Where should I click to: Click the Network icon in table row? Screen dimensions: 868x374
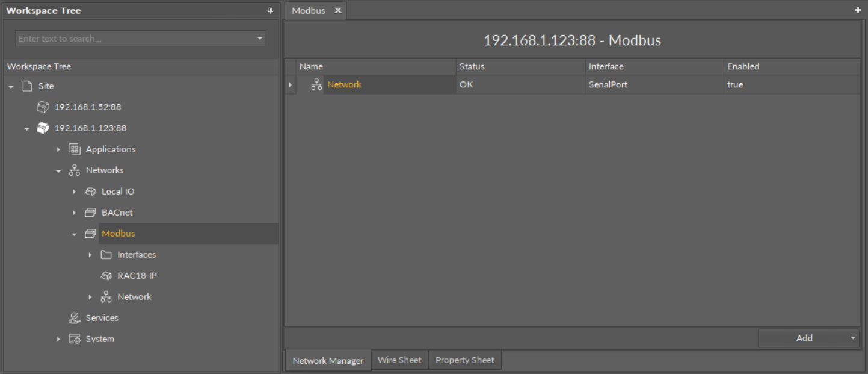[x=316, y=85]
